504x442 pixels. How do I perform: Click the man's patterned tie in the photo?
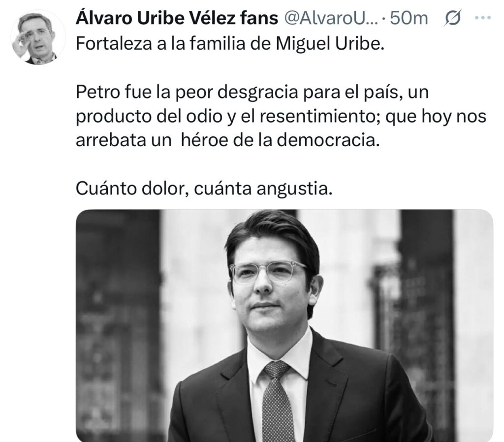(x=277, y=402)
